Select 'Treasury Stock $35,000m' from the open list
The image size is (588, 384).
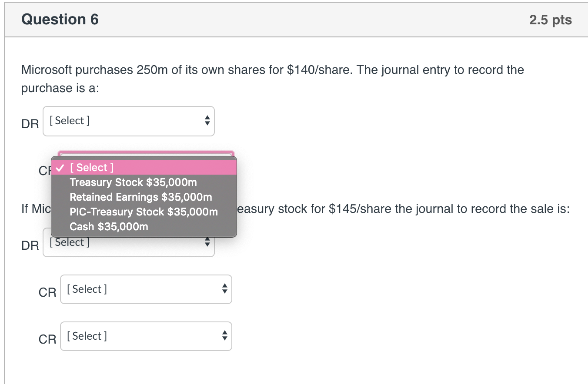click(133, 182)
